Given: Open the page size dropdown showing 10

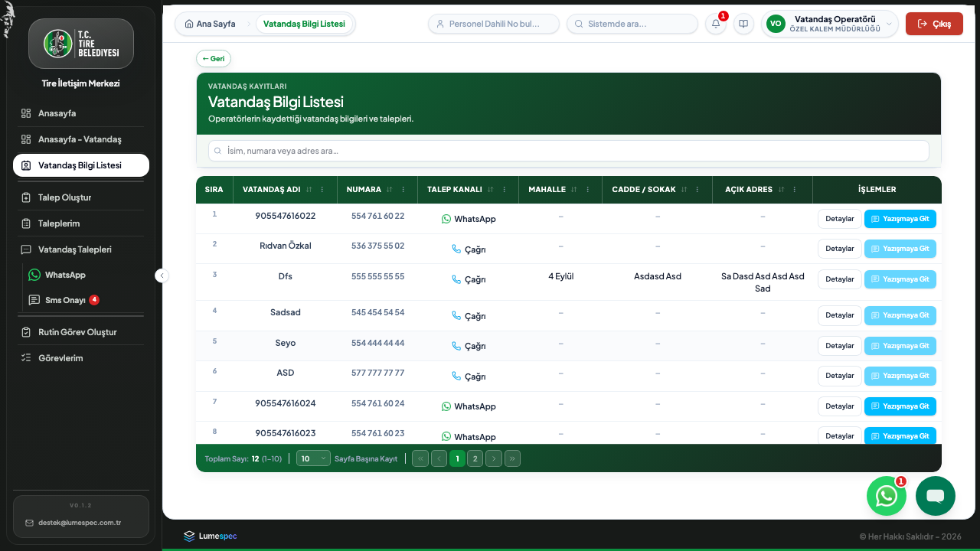Looking at the screenshot, I should [313, 458].
